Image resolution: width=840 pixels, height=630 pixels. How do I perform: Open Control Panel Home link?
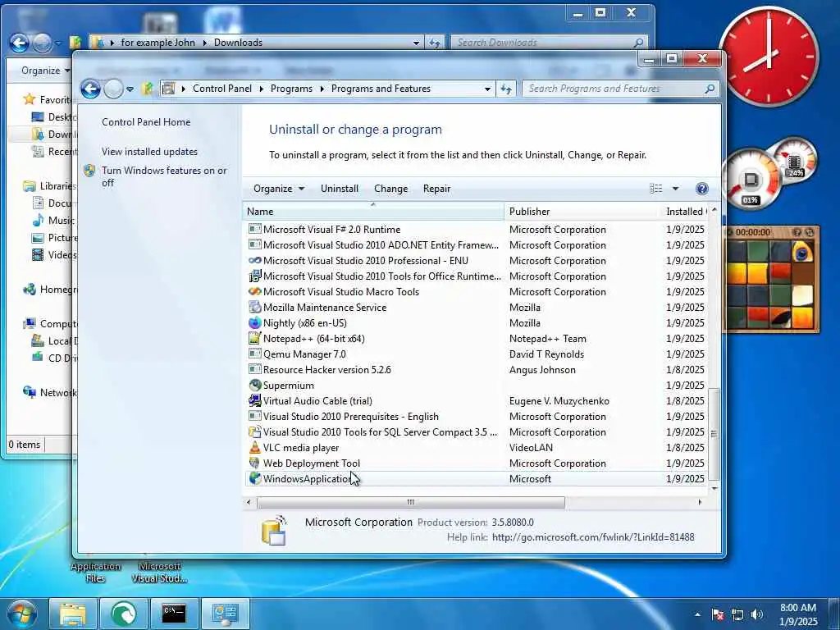pos(146,122)
